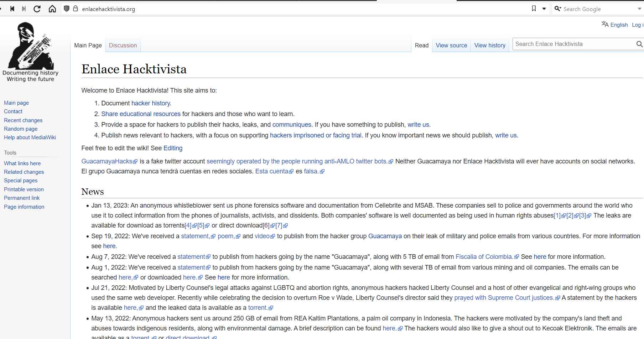Click the rewind navigation icon
644x339 pixels.
pos(12,9)
